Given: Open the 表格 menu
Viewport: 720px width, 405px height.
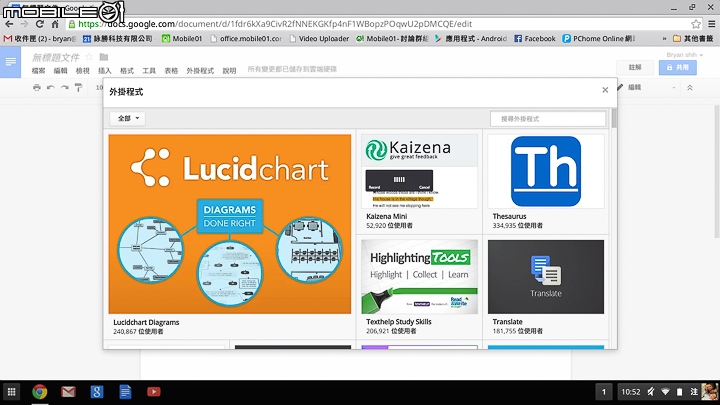Looking at the screenshot, I should pyautogui.click(x=171, y=71).
